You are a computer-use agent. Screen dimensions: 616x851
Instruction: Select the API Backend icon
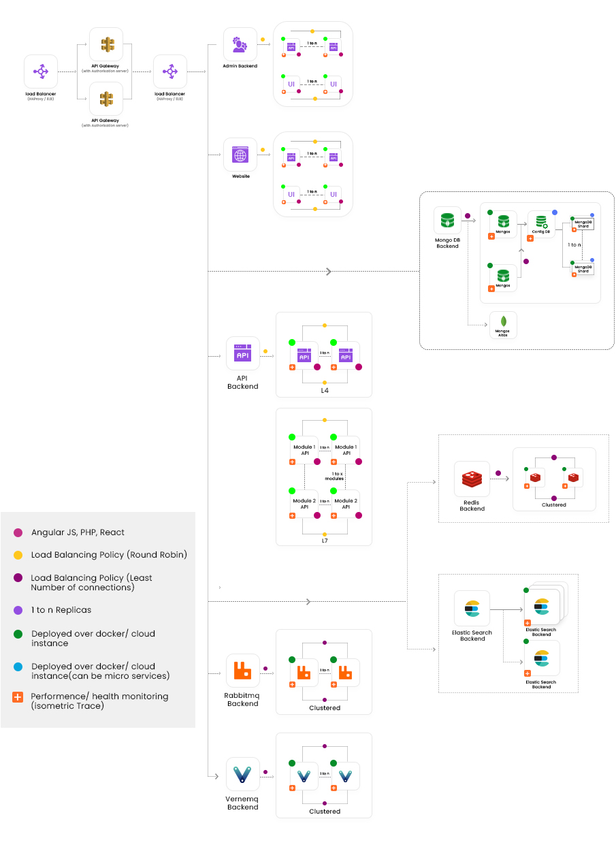coord(243,353)
